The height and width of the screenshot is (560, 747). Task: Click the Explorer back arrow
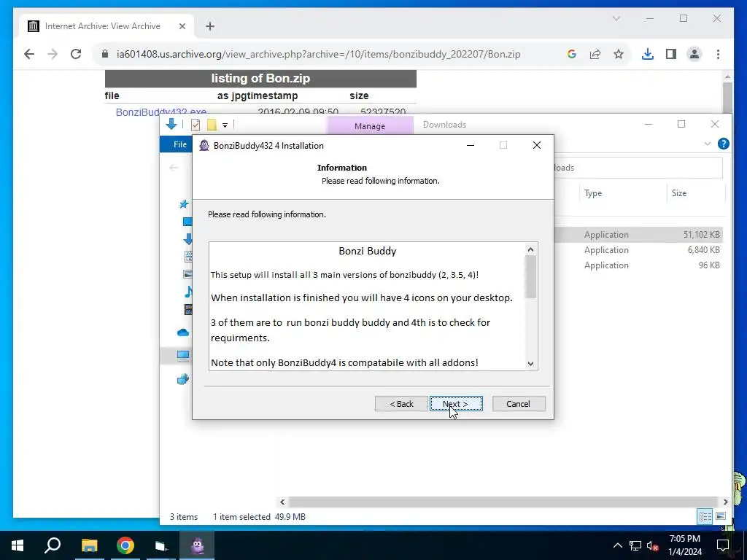point(174,168)
